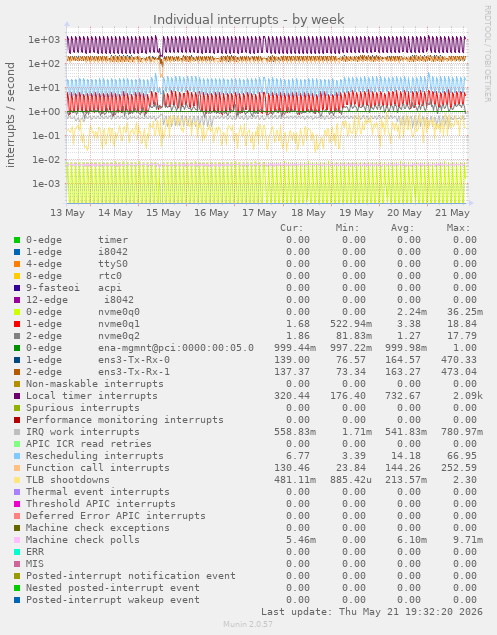The image size is (497, 635).
Task: Click the cyan ERR legend swatch
Action: coord(17,552)
